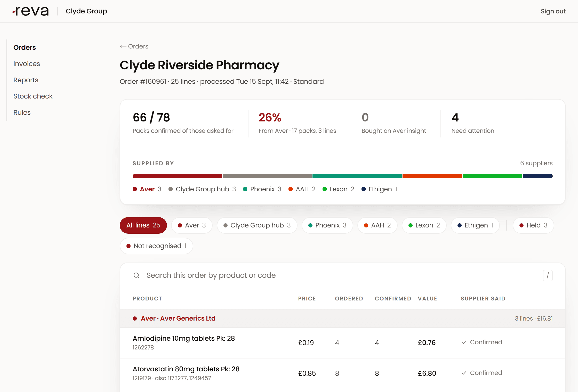The height and width of the screenshot is (392, 578).
Task: Open Invoices in the sidebar
Action: [x=27, y=64]
